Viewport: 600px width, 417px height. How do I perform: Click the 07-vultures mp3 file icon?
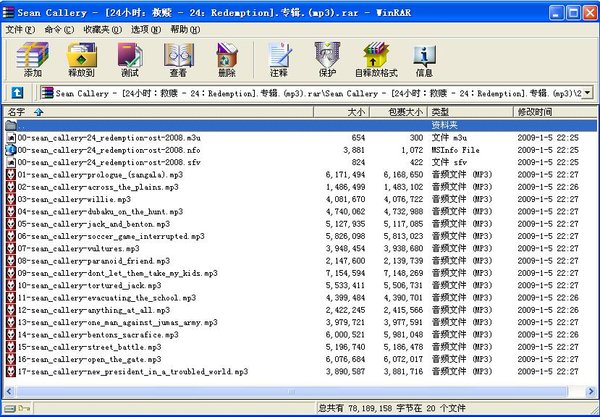tap(11, 249)
